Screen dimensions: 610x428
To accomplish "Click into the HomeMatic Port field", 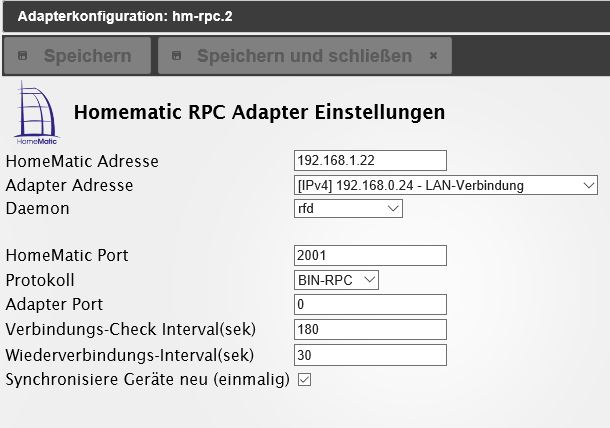I will pyautogui.click(x=370, y=256).
